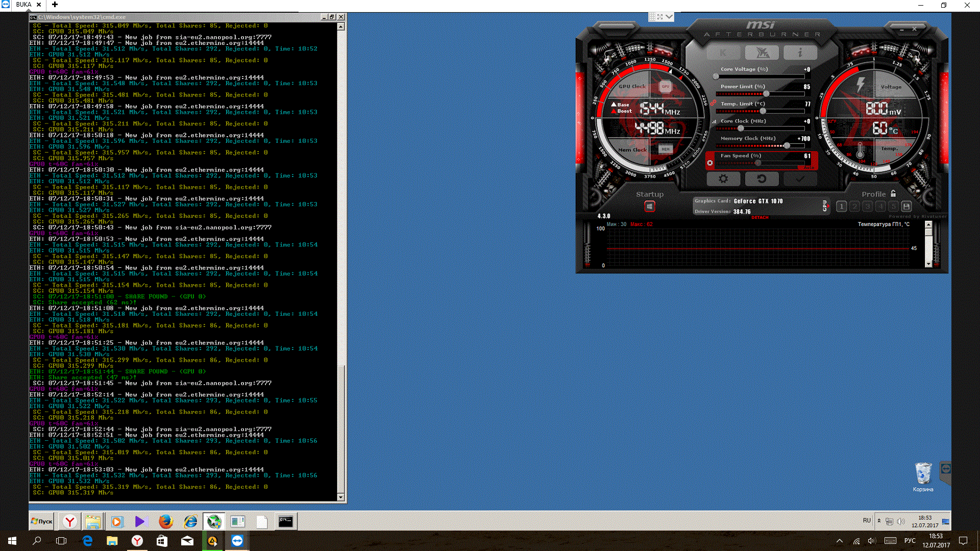Launch Firefox from remote taskbar

[x=165, y=521]
